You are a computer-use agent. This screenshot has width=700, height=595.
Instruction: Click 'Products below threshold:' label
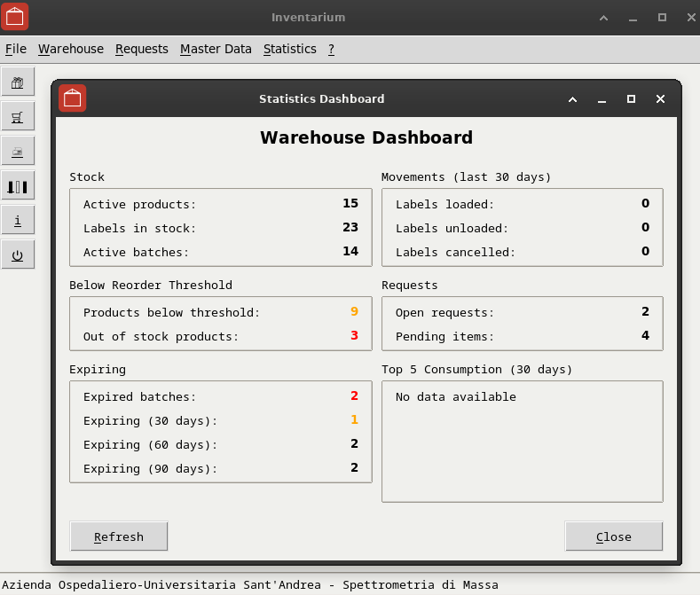point(171,312)
